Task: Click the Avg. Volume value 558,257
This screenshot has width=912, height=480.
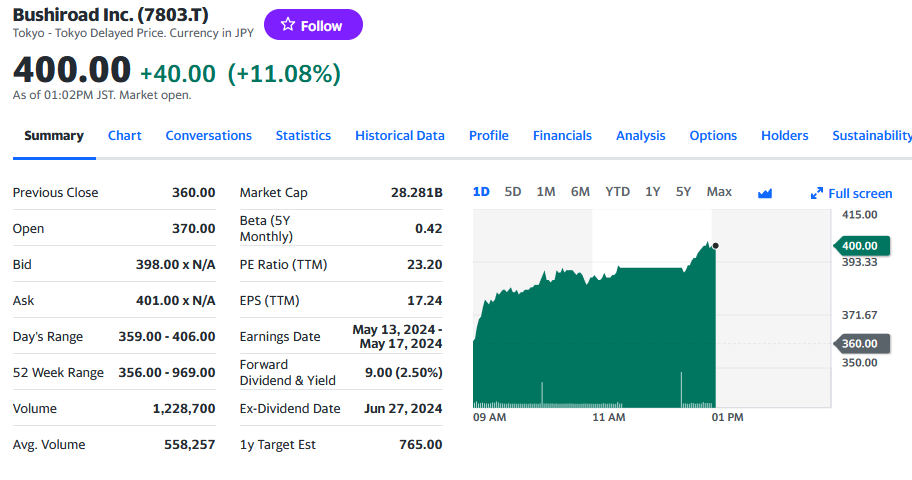Action: click(190, 445)
